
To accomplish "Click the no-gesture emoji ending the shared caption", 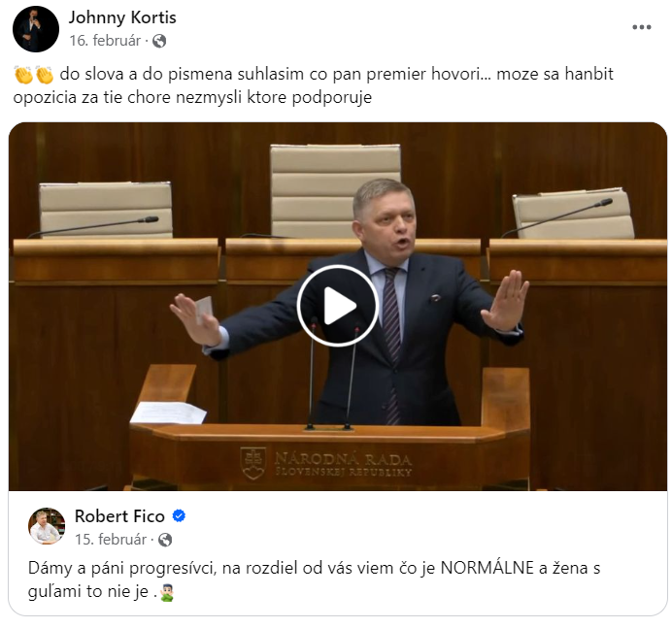I will (x=167, y=593).
